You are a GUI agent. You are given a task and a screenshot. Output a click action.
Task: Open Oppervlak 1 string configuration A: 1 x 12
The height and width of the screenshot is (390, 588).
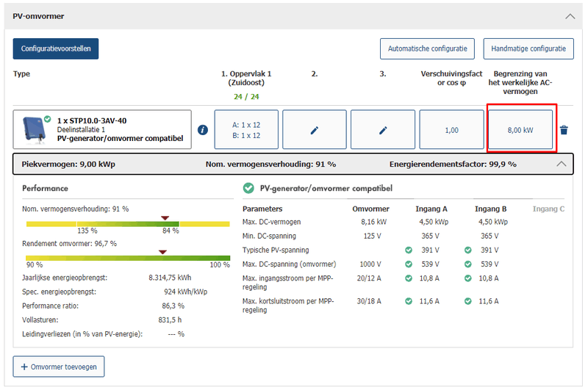click(245, 130)
